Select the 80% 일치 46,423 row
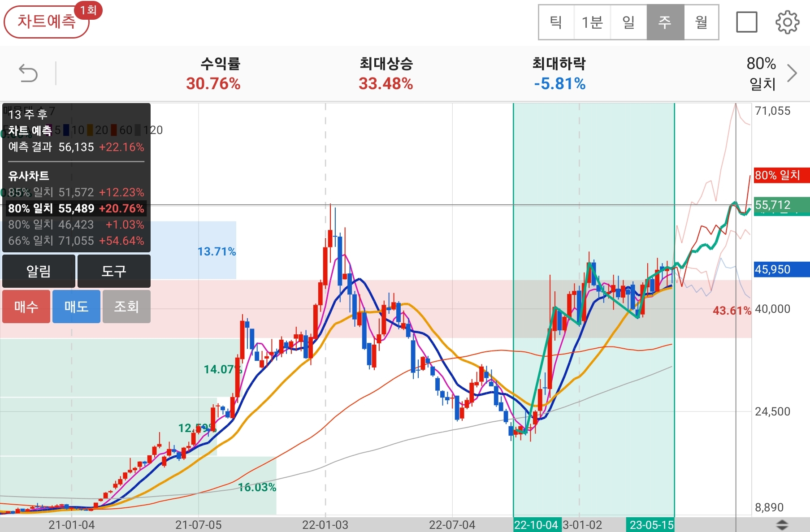 point(76,225)
